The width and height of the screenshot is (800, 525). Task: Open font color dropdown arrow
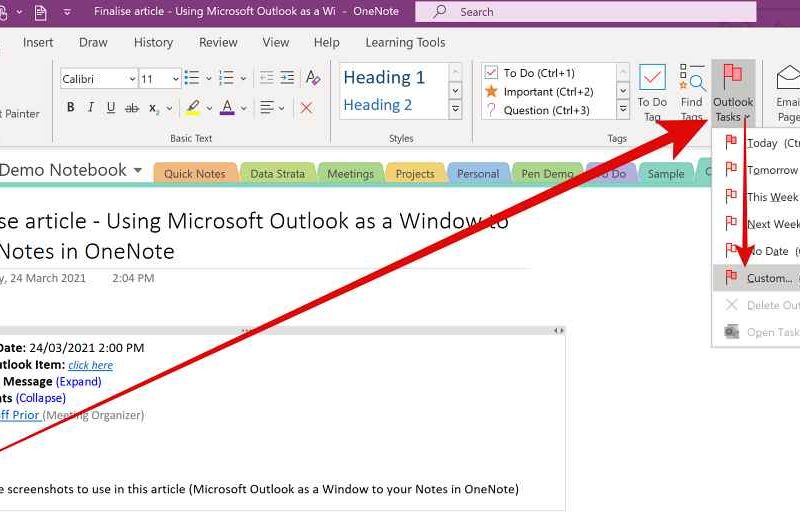(x=243, y=108)
